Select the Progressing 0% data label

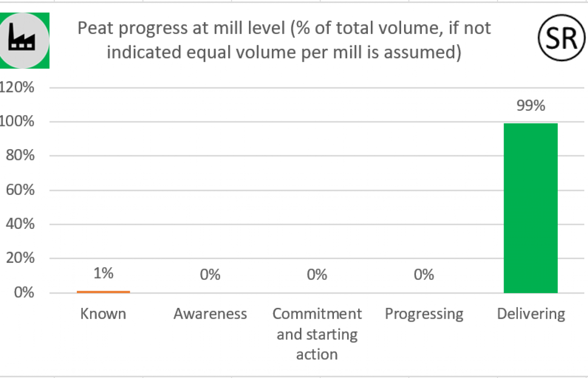(x=424, y=275)
